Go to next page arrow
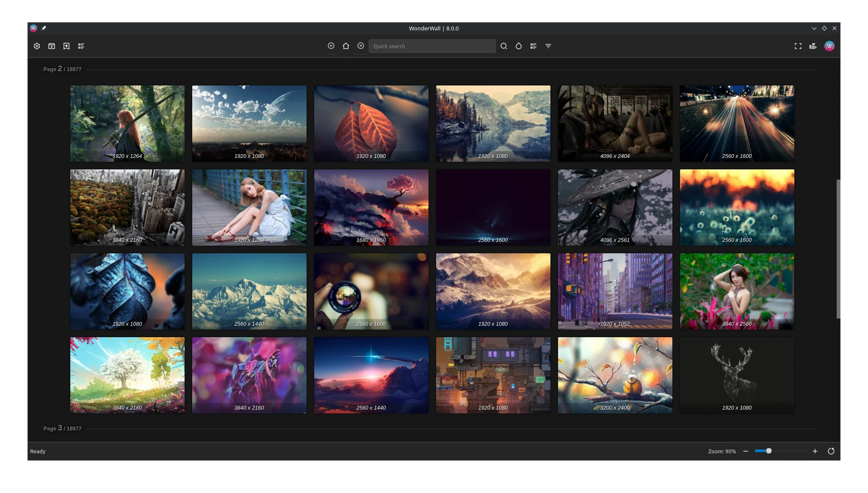Viewport: 868px width, 493px height. pos(361,46)
